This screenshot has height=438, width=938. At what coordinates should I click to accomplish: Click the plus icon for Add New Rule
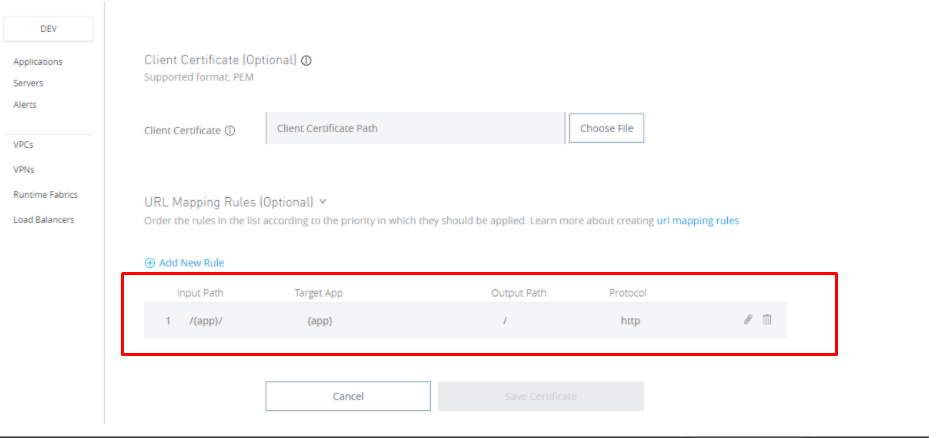[150, 263]
